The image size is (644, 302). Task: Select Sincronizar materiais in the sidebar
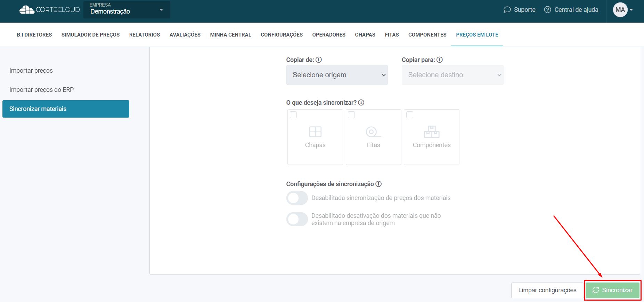(66, 109)
